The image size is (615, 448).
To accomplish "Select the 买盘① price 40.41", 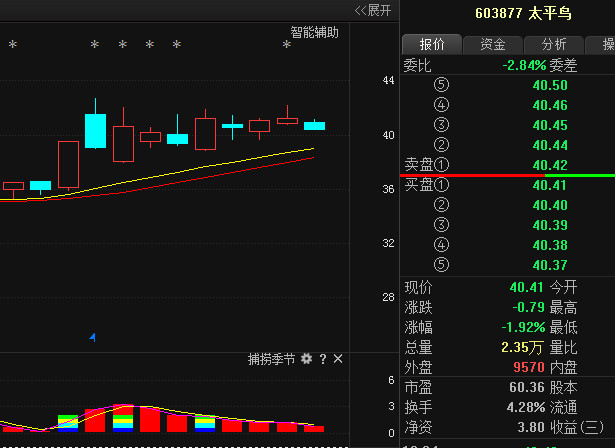I will pos(550,185).
